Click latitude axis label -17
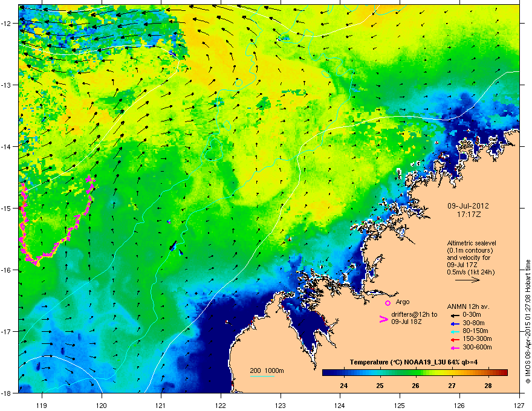This screenshot has width=532, height=411. 7,331
